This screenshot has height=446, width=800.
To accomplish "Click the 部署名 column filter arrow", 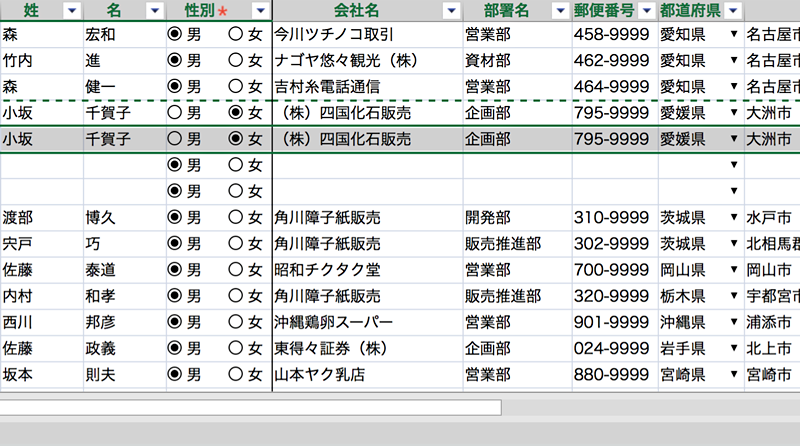I will tap(560, 10).
